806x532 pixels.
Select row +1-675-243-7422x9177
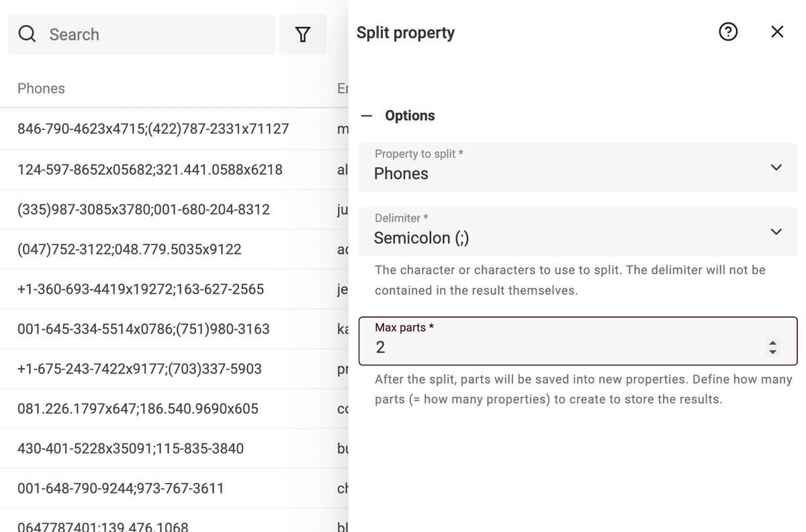tap(175, 369)
